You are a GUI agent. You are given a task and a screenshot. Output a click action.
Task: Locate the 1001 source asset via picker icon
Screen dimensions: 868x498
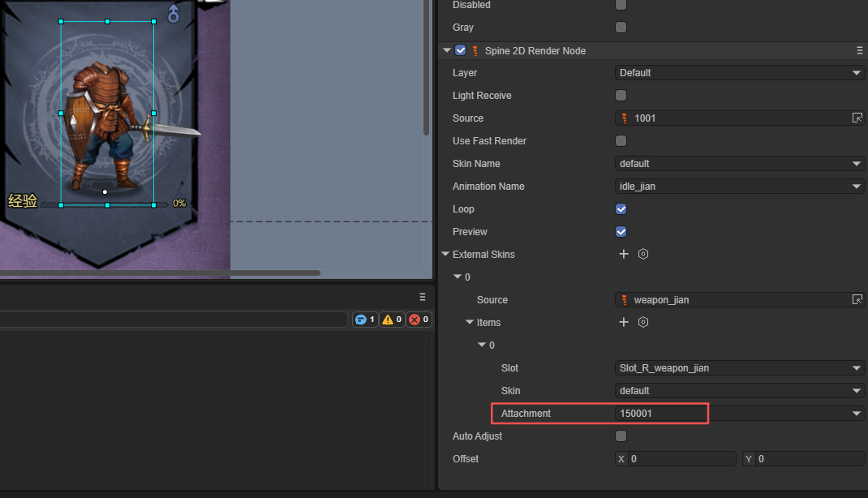pyautogui.click(x=857, y=118)
